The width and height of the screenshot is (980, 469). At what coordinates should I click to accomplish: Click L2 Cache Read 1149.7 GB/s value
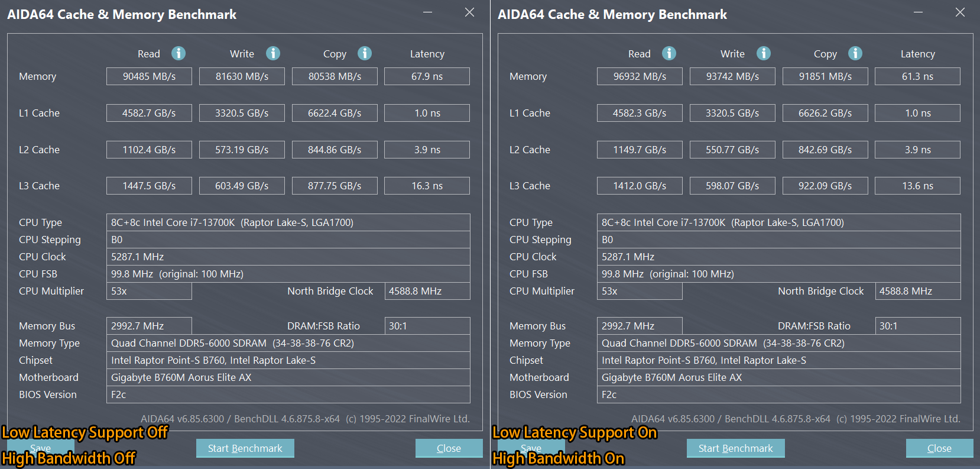(640, 150)
